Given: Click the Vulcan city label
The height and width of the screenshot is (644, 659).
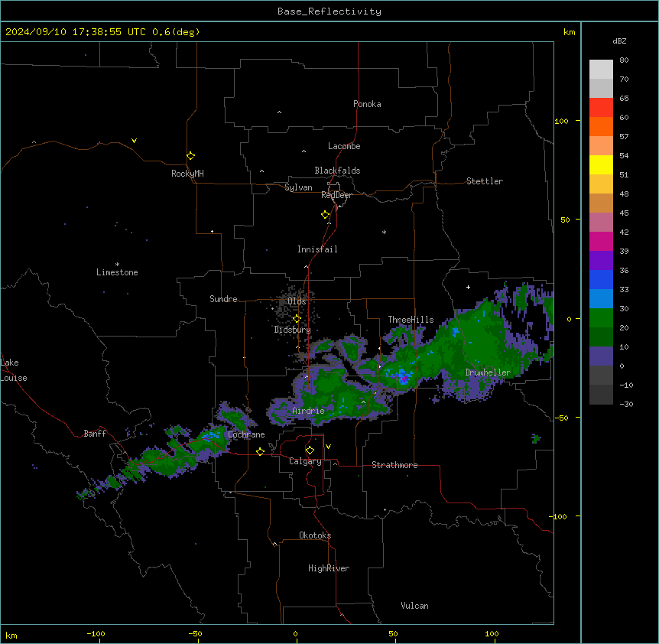Looking at the screenshot, I should pyautogui.click(x=415, y=606).
